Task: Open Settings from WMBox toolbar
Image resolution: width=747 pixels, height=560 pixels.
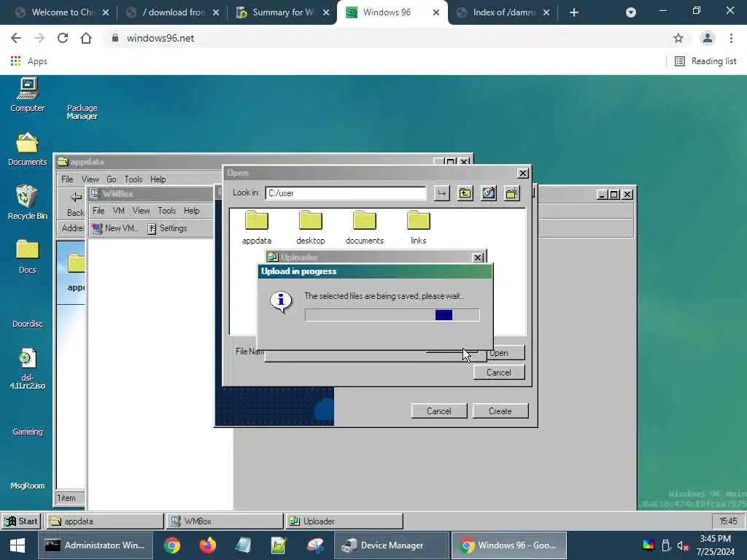Action: coord(167,228)
